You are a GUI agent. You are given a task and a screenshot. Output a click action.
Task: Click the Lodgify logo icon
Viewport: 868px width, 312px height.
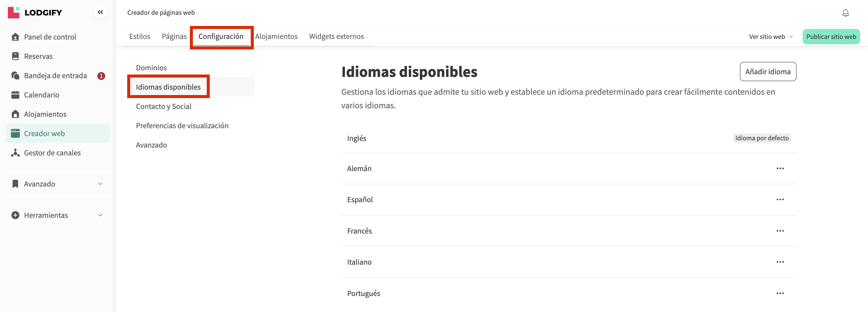14,12
